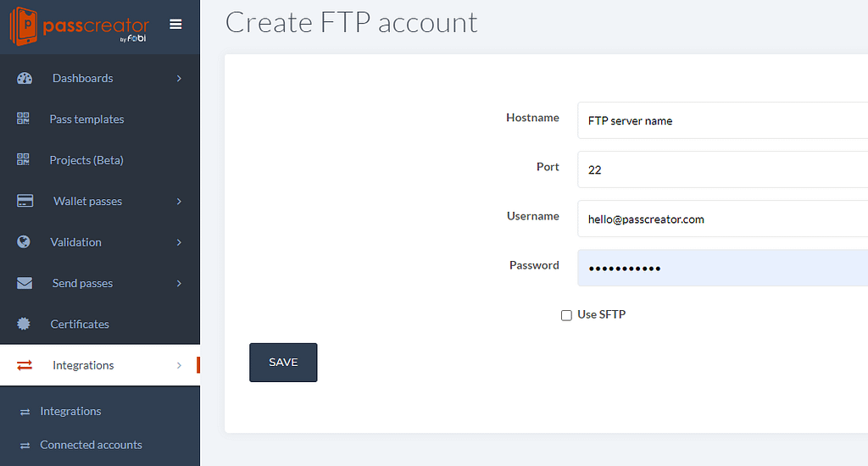
Task: Click the Integrations arrows icon
Action: (25, 365)
